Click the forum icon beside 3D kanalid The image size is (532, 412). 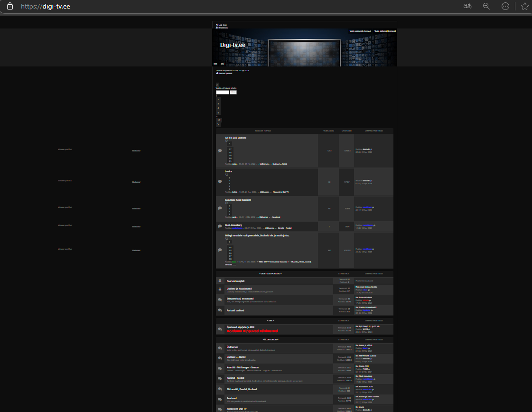point(220,389)
